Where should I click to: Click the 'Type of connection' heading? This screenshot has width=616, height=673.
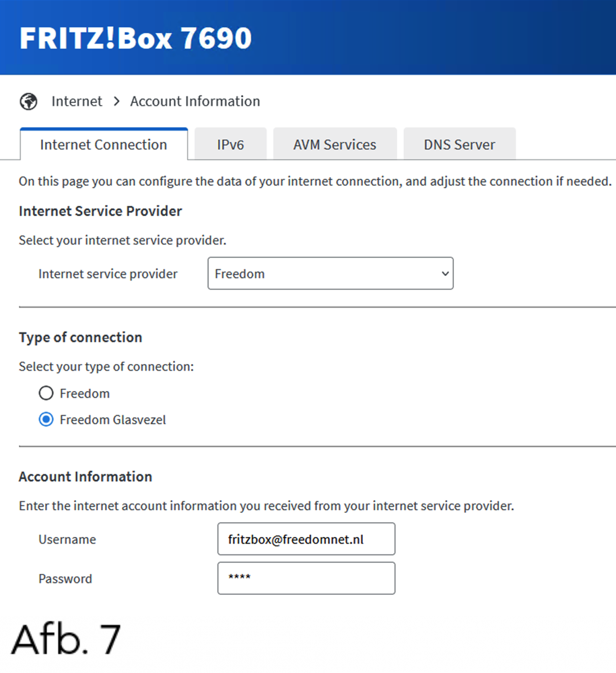coord(80,337)
